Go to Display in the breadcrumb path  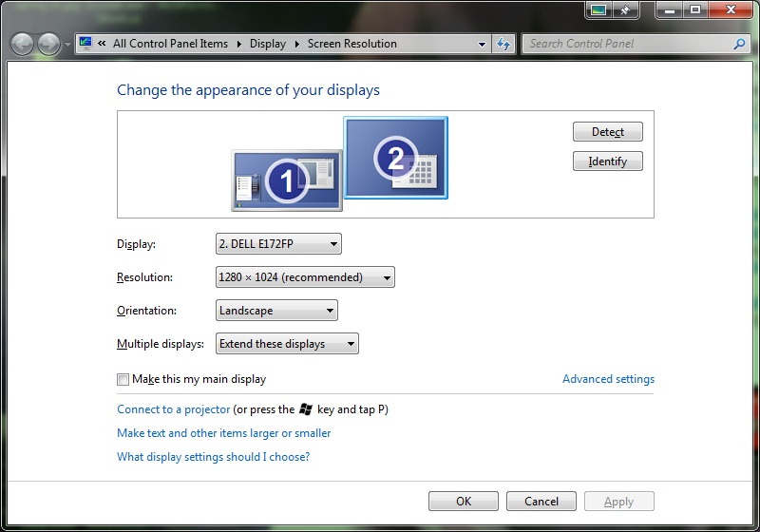(x=268, y=44)
